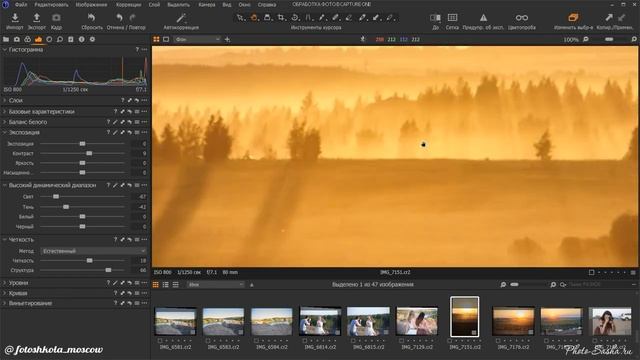Open Vignetting panel options menu dots
Image resolution: width=640 pixels, height=360 pixels.
coord(144,303)
